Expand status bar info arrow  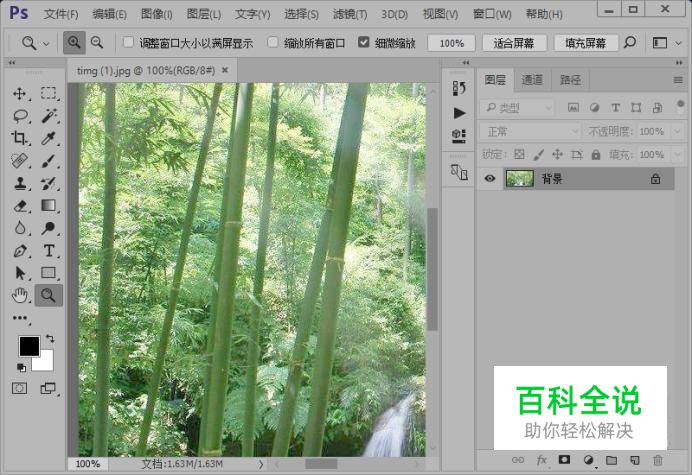tap(261, 464)
